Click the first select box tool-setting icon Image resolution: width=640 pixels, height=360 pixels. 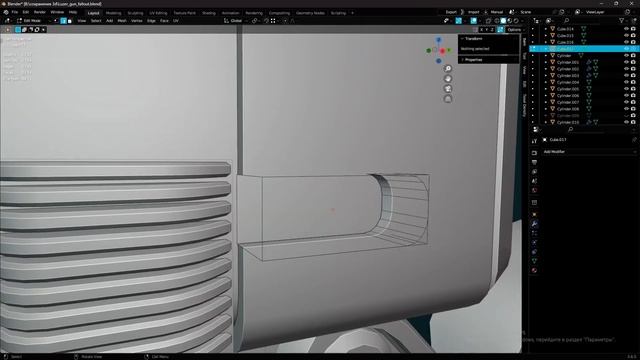[18, 30]
